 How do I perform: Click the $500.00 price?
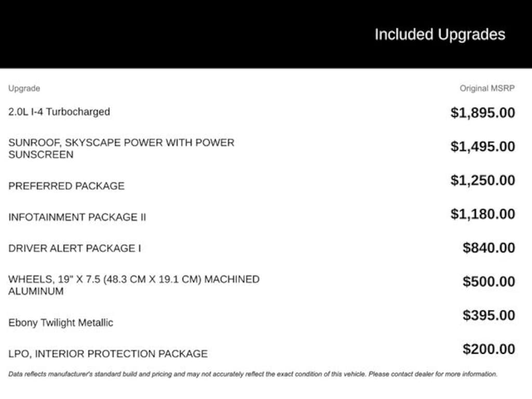tap(489, 282)
